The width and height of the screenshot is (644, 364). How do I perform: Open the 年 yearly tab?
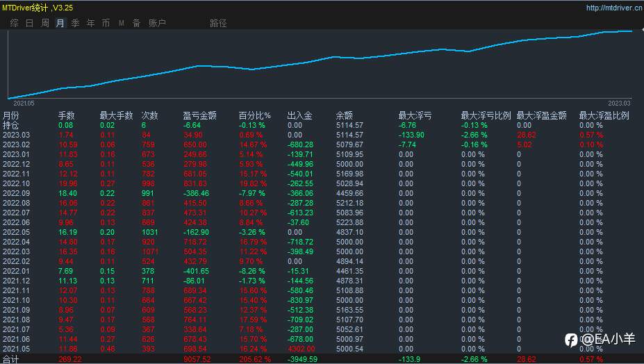point(91,23)
